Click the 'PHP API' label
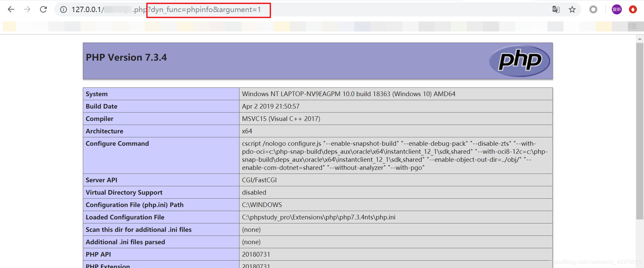Screen dimensions: 644x268 [98, 254]
